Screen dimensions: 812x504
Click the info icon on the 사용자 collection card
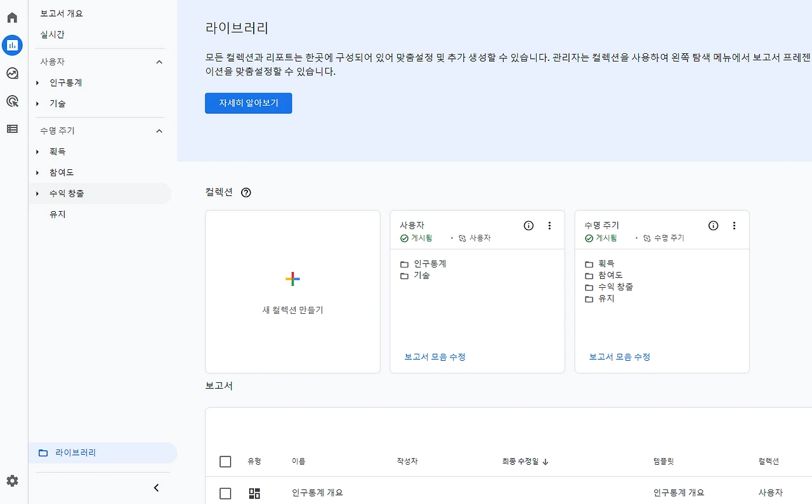pyautogui.click(x=528, y=225)
